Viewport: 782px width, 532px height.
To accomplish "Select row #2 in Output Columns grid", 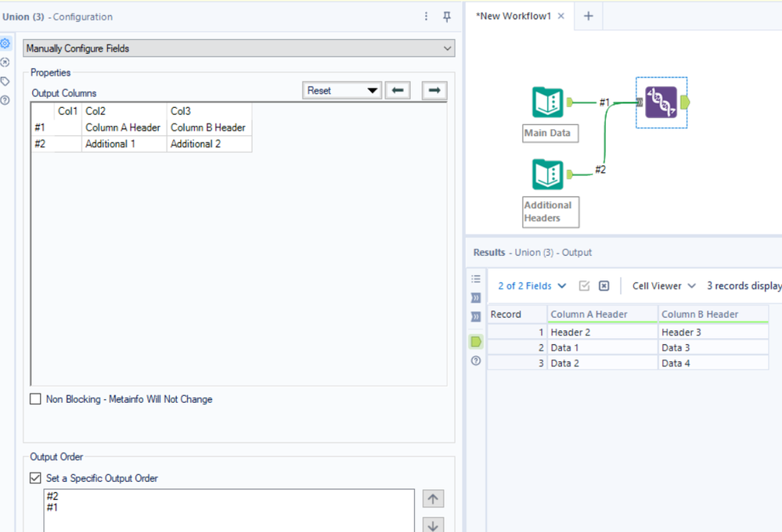I will pyautogui.click(x=42, y=144).
